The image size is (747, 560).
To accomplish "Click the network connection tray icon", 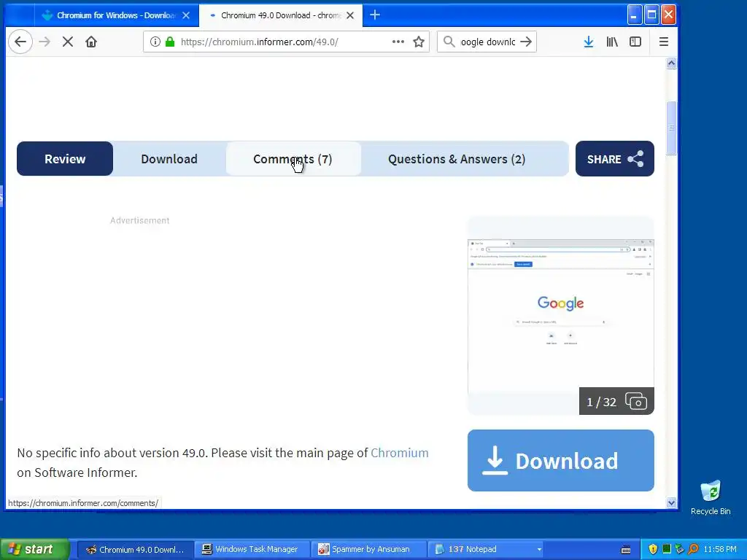I will tap(680, 549).
